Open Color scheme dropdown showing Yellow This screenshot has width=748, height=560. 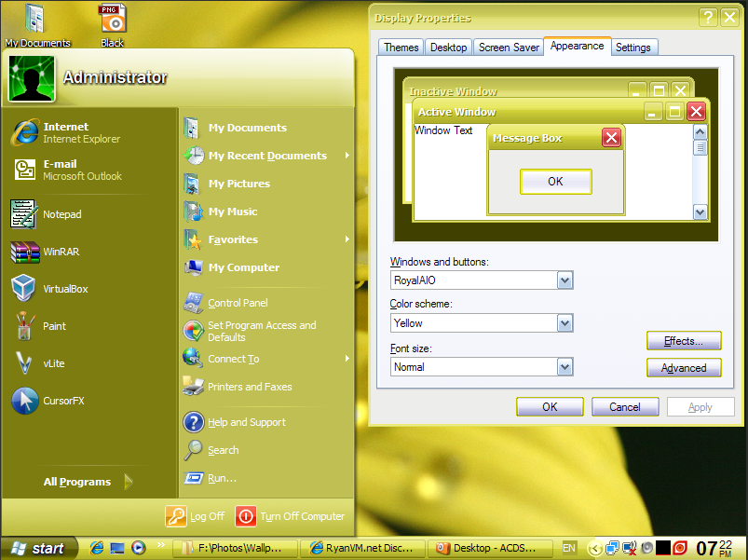click(564, 323)
